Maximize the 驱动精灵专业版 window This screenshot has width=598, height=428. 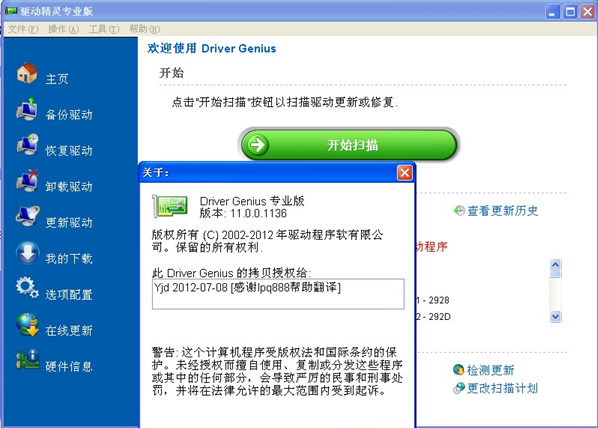point(570,12)
